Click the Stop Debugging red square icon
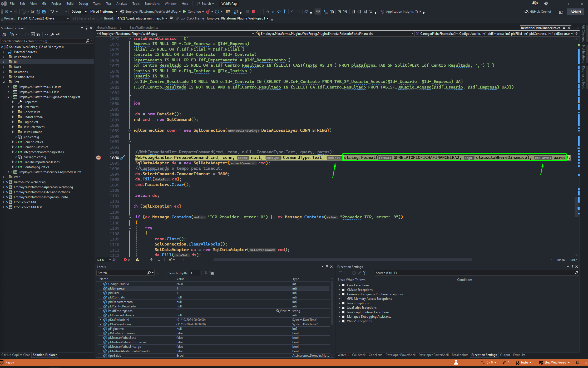588x368 pixels. click(x=253, y=12)
